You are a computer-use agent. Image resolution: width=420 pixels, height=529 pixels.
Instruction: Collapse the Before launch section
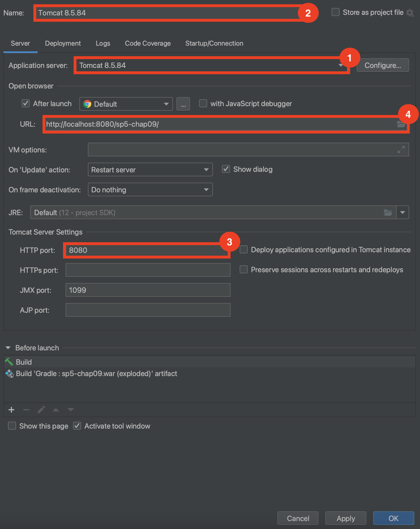coord(8,348)
